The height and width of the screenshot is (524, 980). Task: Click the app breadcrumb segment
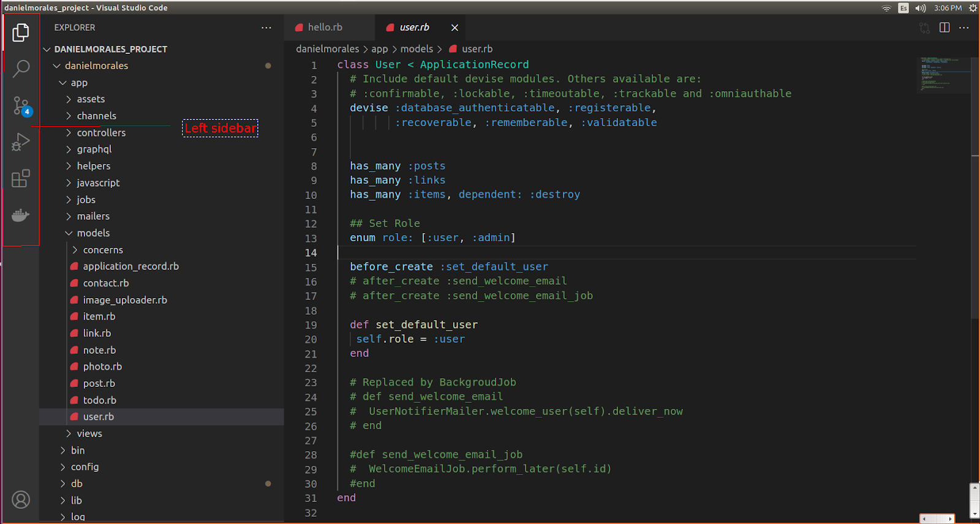379,49
